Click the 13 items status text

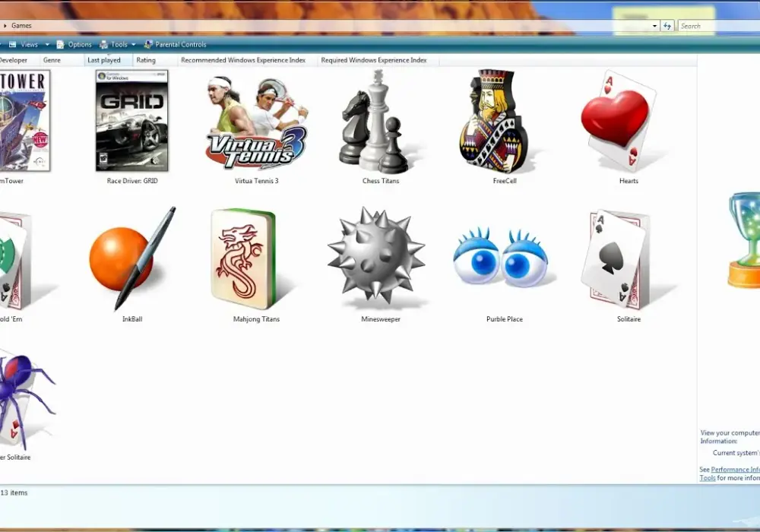tap(14, 492)
